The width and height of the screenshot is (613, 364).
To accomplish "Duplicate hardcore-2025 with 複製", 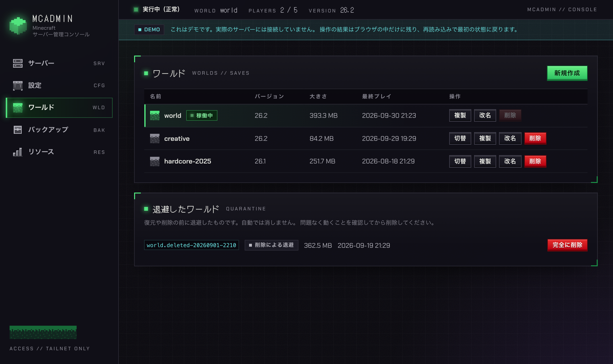I will 485,162.
